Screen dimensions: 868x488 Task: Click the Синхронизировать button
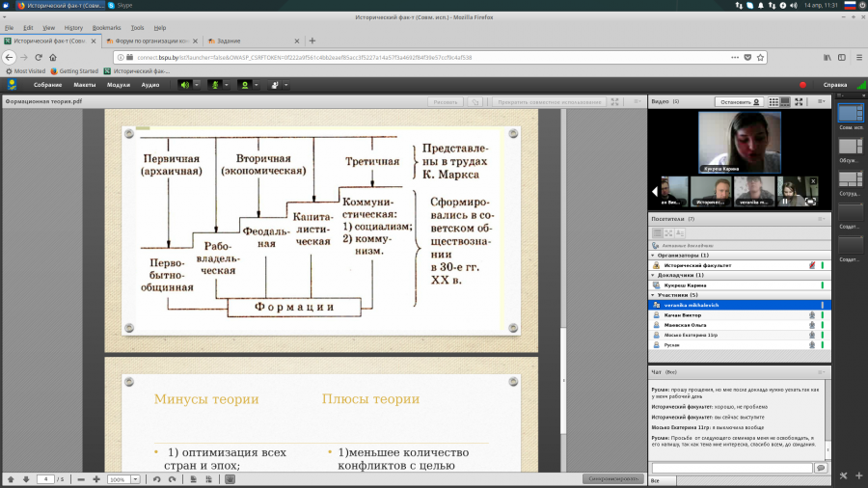click(x=612, y=478)
